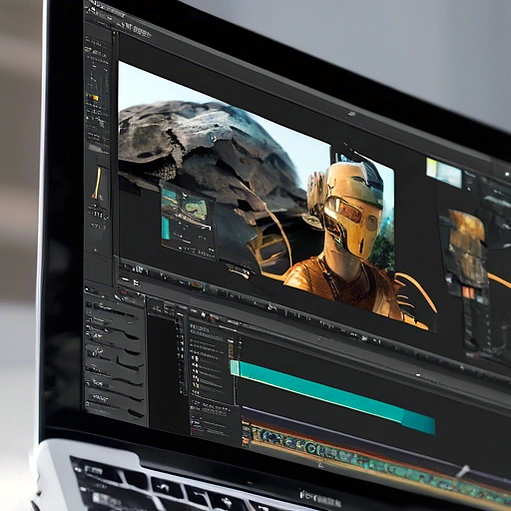Click the light teal handle at clip start
The image size is (511, 511).
235,368
